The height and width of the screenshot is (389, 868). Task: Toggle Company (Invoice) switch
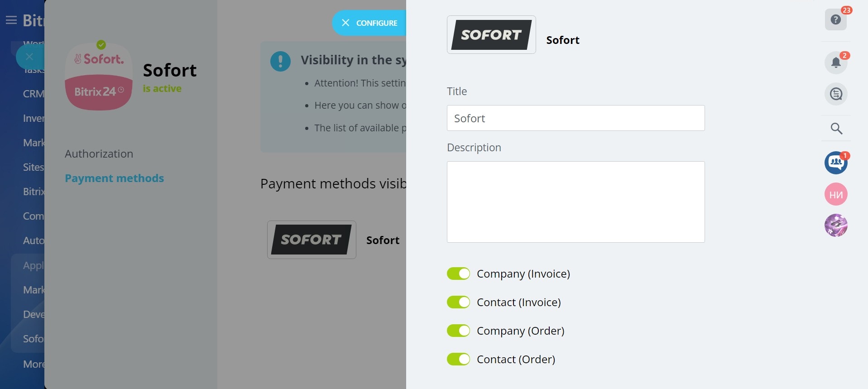click(x=458, y=274)
